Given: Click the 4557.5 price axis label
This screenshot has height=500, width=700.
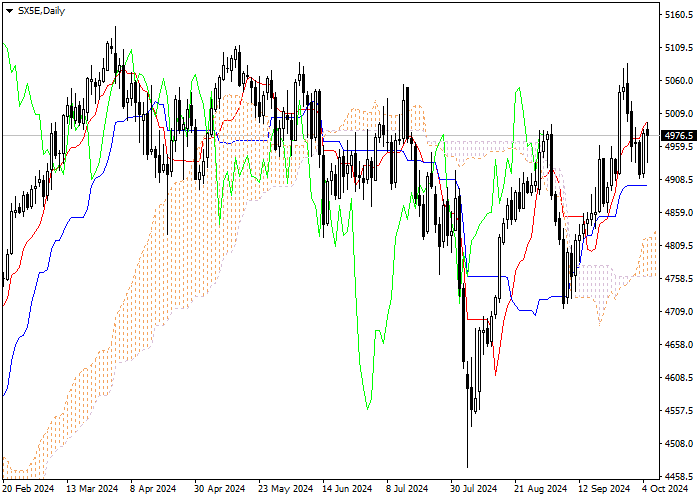Looking at the screenshot, I should click(x=679, y=411).
